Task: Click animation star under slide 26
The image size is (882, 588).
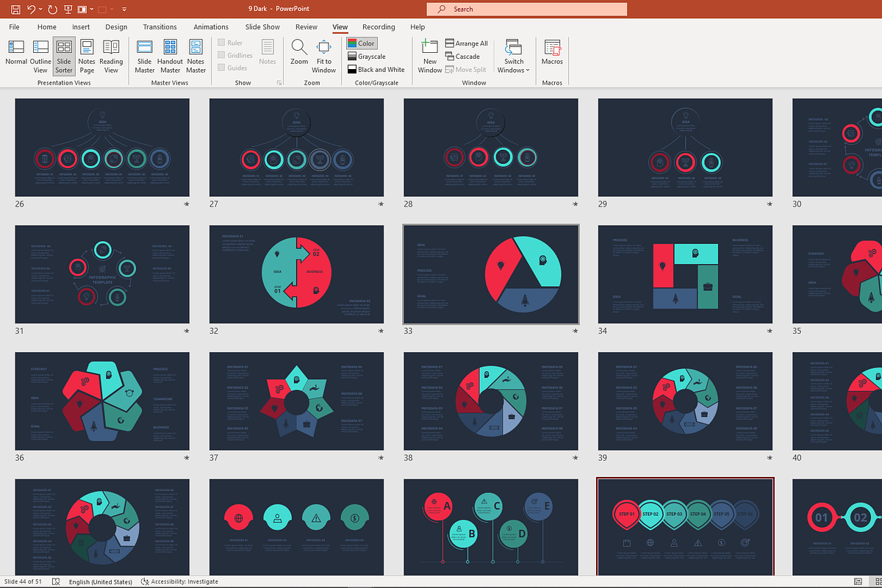Action: [186, 204]
